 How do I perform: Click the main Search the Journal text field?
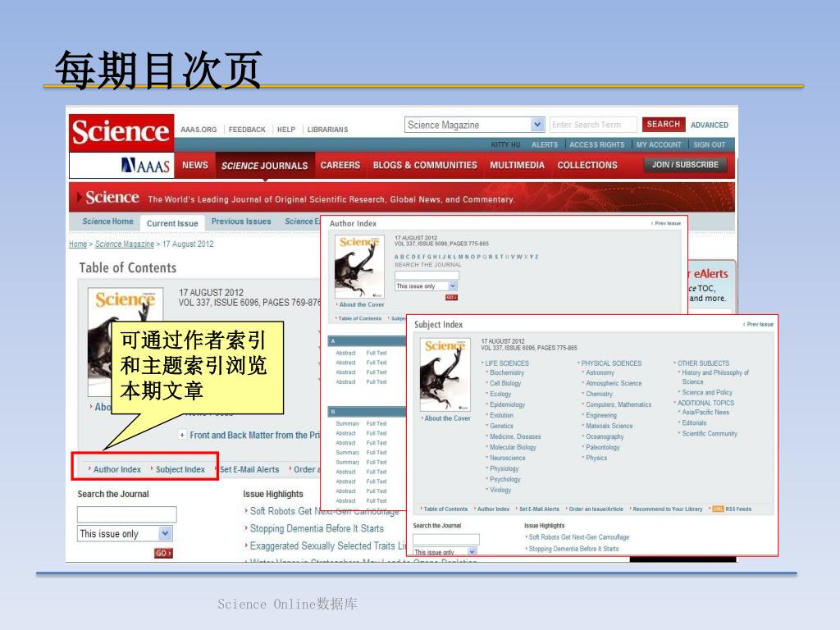[x=127, y=514]
